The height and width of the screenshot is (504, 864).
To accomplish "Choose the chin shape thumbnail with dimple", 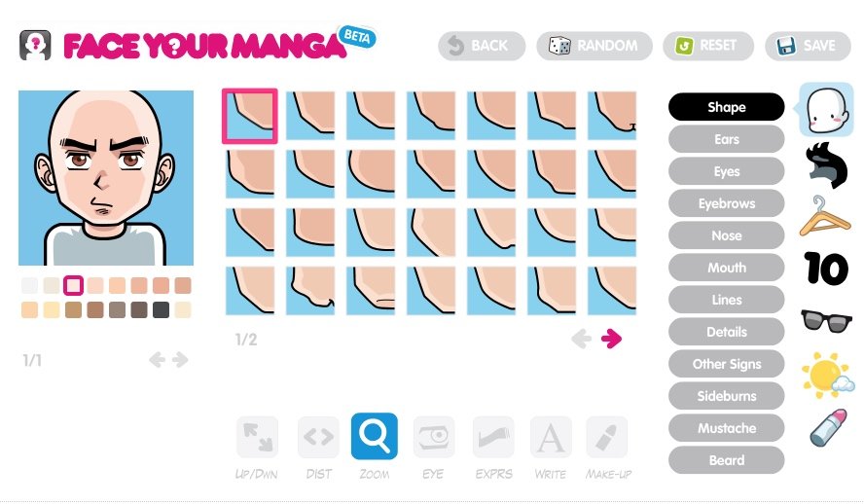I will point(612,116).
